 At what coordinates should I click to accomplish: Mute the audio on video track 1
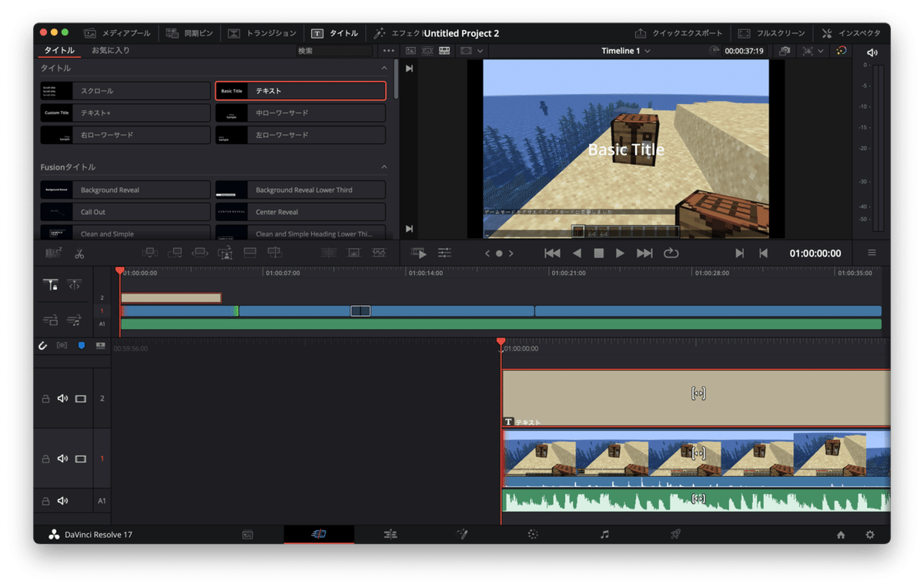point(62,459)
